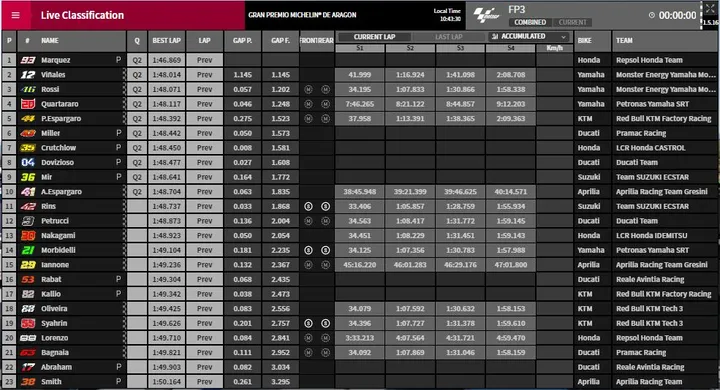Click session timer 00:00:00
The height and width of the screenshot is (390, 720).
(677, 15)
